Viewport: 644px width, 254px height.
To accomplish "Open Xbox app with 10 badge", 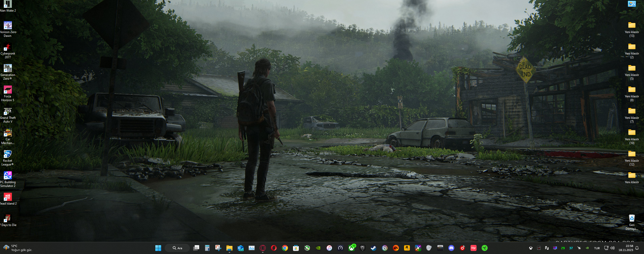I will click(x=352, y=248).
